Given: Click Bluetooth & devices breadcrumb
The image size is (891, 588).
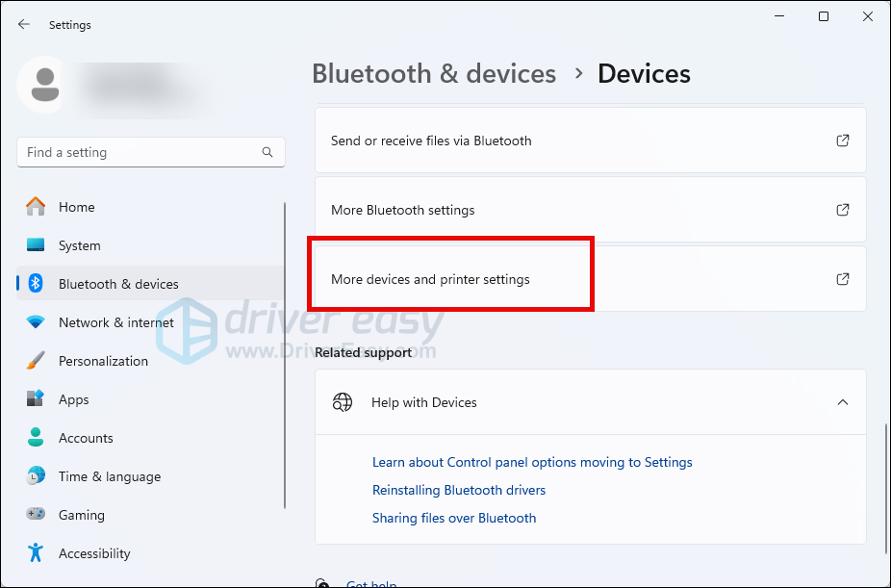Looking at the screenshot, I should click(434, 74).
